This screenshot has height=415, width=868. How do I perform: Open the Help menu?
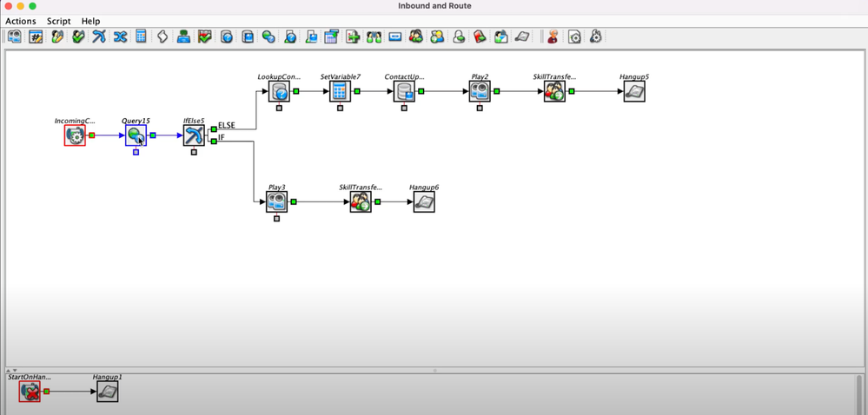pos(90,21)
